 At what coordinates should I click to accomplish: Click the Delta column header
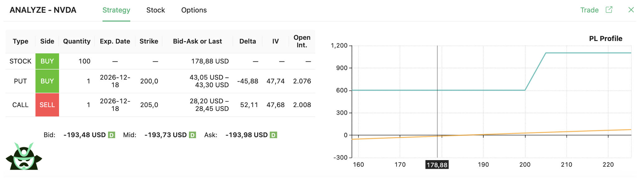click(x=247, y=41)
